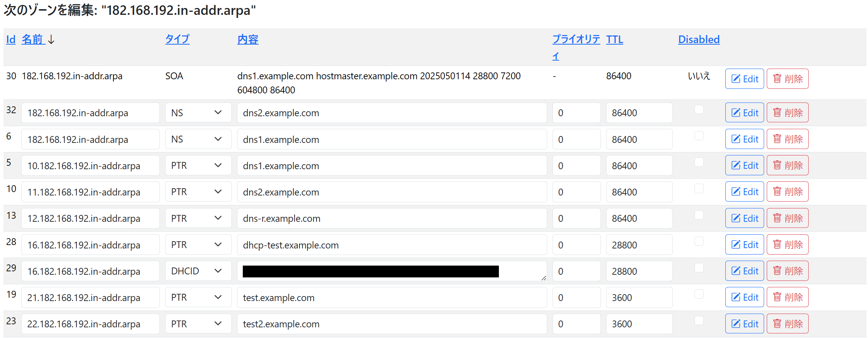Open type dropdown for 21.182.168.192 record

[198, 297]
